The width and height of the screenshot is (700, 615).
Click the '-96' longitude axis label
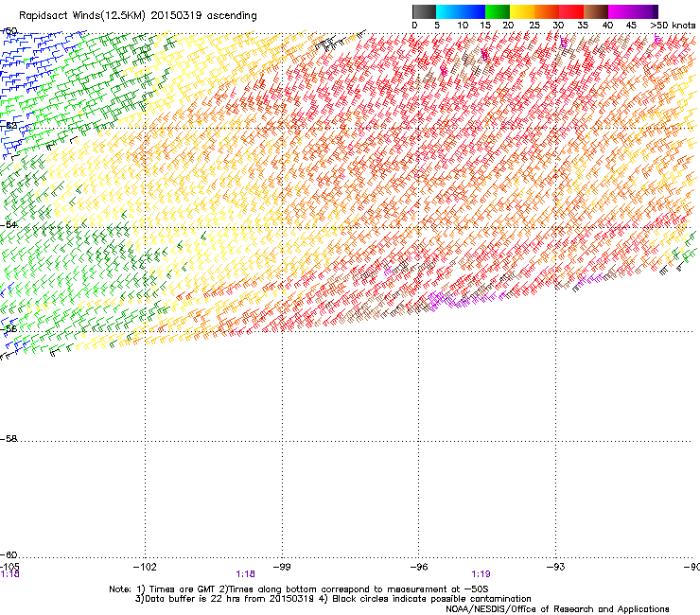click(419, 567)
